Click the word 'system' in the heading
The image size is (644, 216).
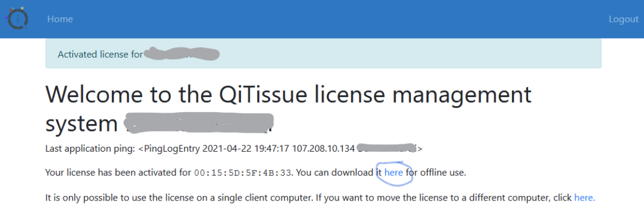pyautogui.click(x=82, y=124)
